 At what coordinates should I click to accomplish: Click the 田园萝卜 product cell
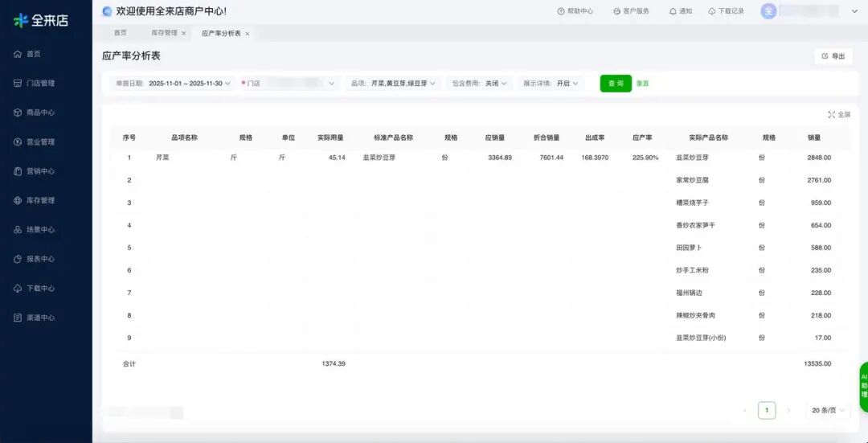[689, 248]
